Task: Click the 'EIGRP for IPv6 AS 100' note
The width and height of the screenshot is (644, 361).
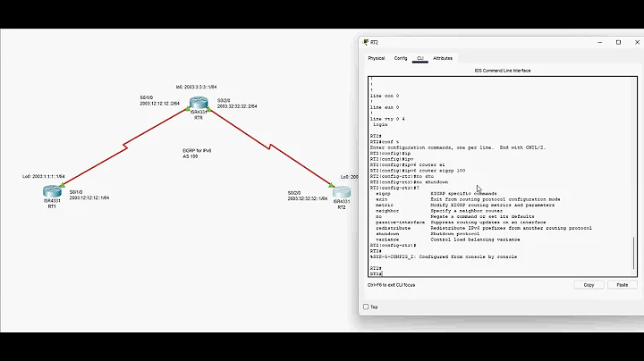Action: (197, 154)
